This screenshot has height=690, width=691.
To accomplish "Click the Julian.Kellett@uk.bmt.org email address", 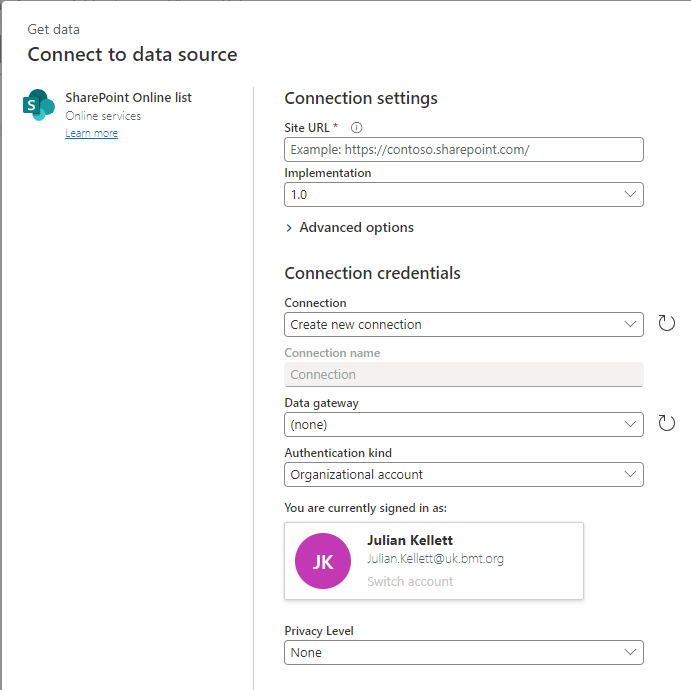I will 435,559.
